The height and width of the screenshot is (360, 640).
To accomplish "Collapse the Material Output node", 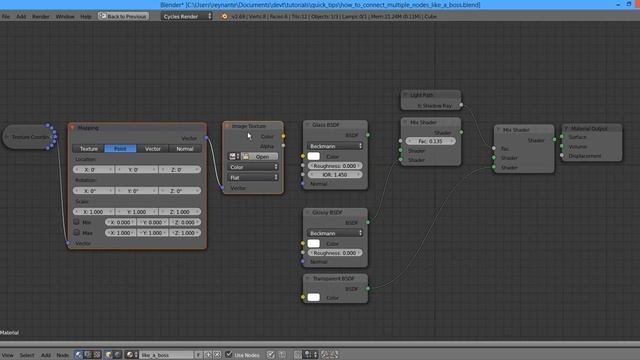I will (567, 128).
